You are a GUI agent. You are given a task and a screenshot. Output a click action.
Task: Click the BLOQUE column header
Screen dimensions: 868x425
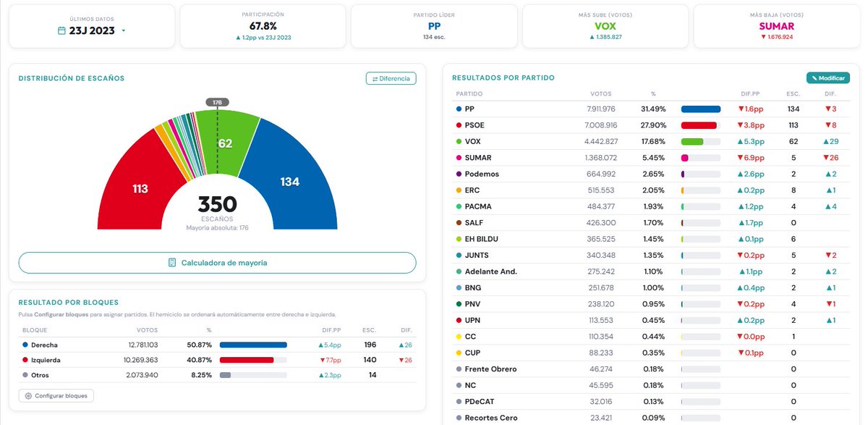35,330
